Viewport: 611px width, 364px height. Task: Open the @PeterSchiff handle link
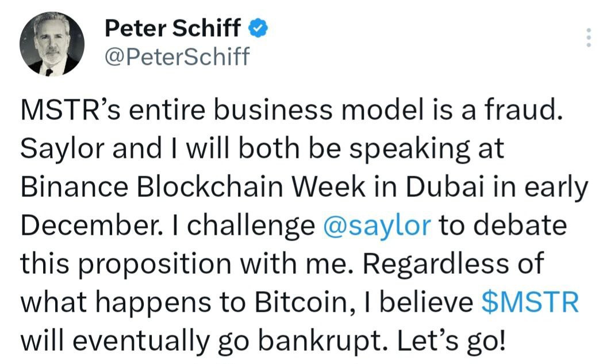[x=177, y=56]
